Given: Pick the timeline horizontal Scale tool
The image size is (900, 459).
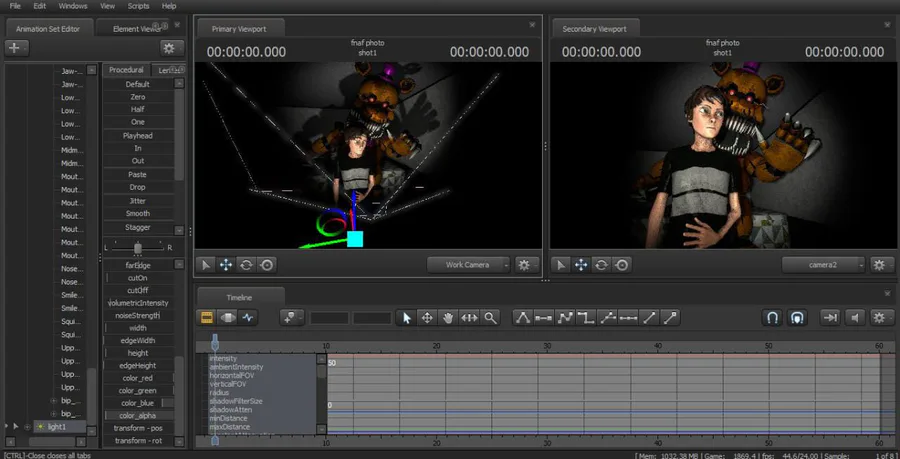Looking at the screenshot, I should tap(469, 317).
